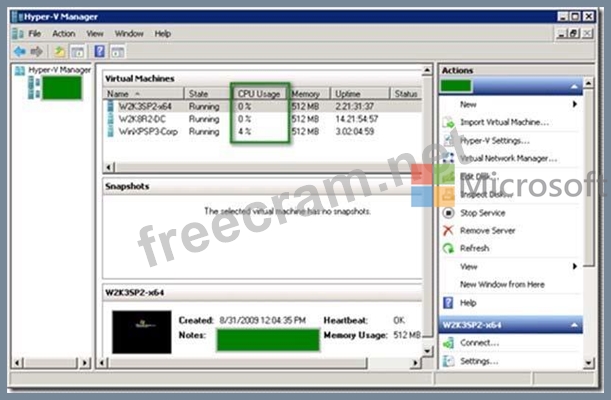Viewport: 611px width, 400px height.
Task: Go back using the toolbar back arrow
Action: click(19, 51)
